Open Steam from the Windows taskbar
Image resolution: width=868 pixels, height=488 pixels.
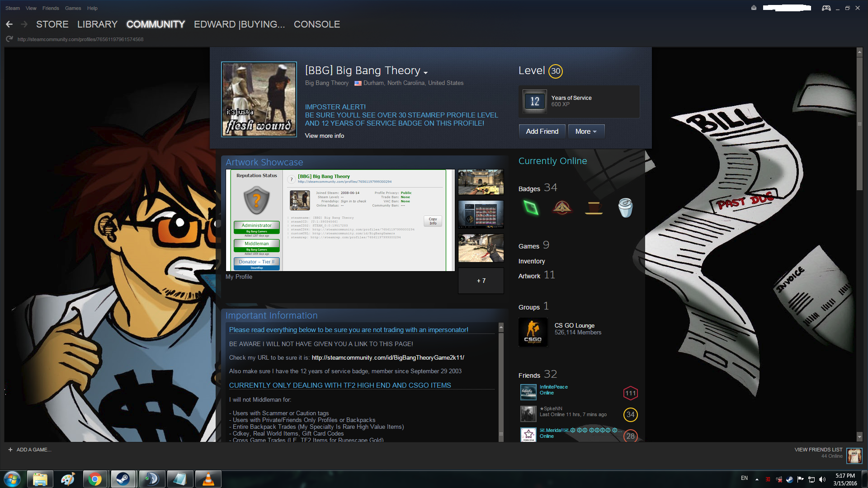point(123,479)
